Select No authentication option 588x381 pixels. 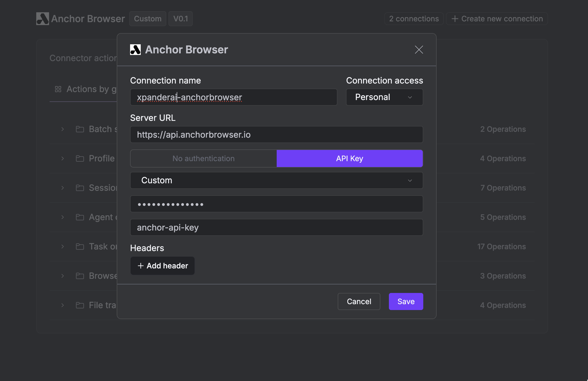(x=203, y=158)
